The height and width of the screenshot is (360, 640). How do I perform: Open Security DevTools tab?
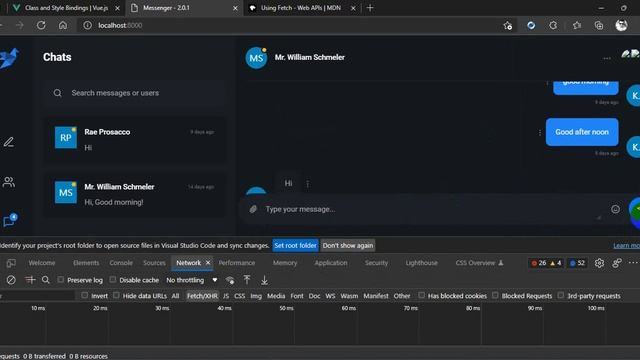click(376, 263)
